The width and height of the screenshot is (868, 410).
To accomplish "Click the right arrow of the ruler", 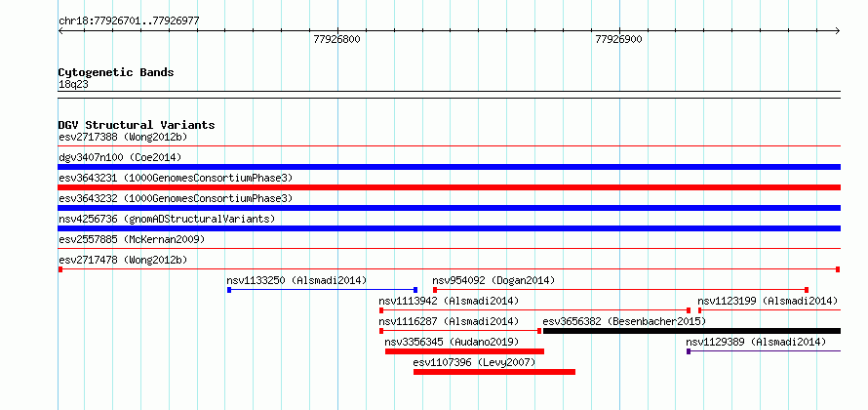I will (x=838, y=30).
